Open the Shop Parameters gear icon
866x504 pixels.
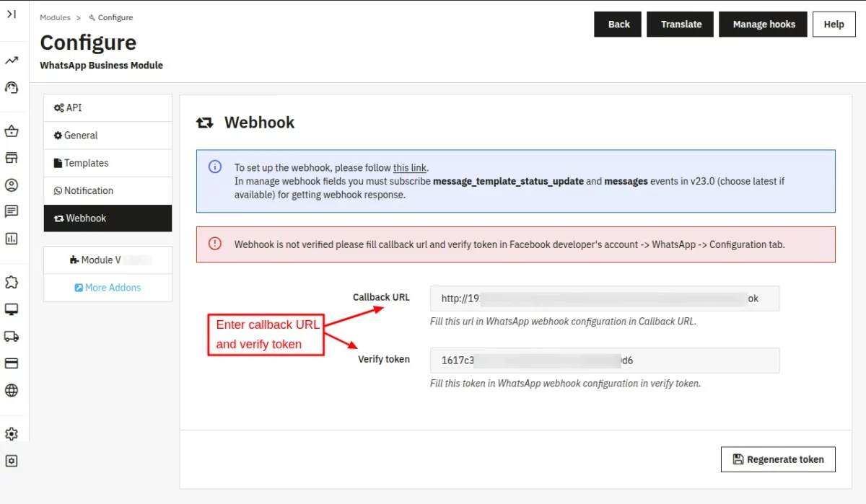(x=12, y=433)
